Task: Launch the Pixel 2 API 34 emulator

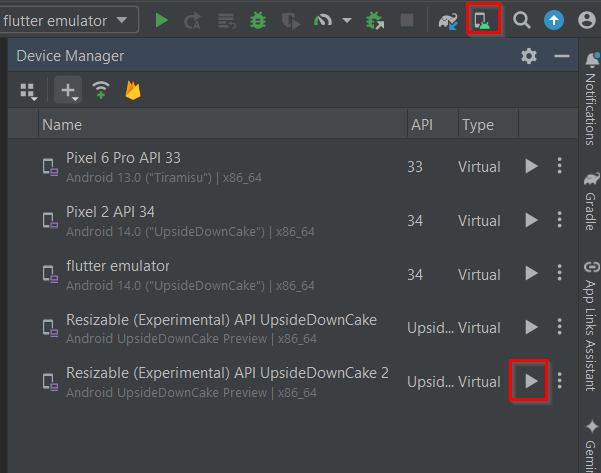Action: (x=531, y=220)
